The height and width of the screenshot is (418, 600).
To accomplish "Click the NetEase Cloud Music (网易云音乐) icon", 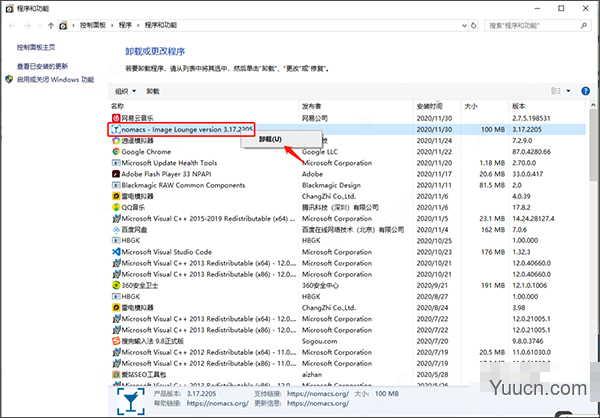I will (x=116, y=118).
